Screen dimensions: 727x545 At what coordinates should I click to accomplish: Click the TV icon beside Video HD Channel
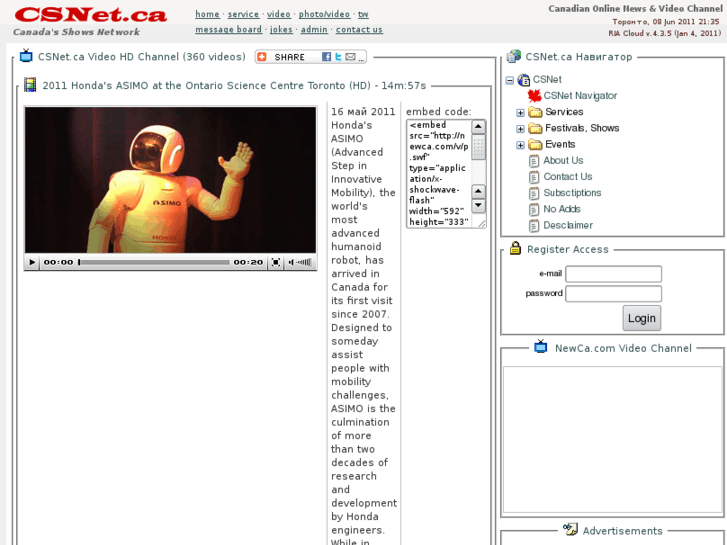pos(26,56)
